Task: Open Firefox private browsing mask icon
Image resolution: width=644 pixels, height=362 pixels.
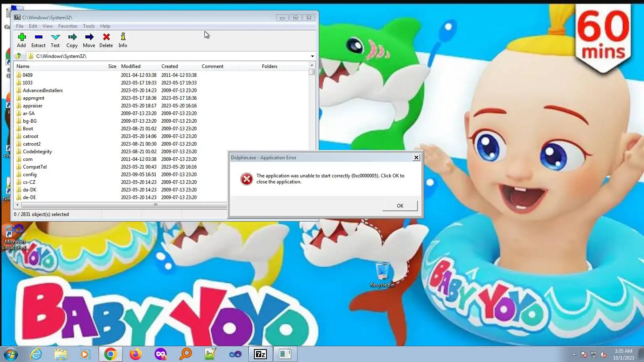Action: coord(161,354)
